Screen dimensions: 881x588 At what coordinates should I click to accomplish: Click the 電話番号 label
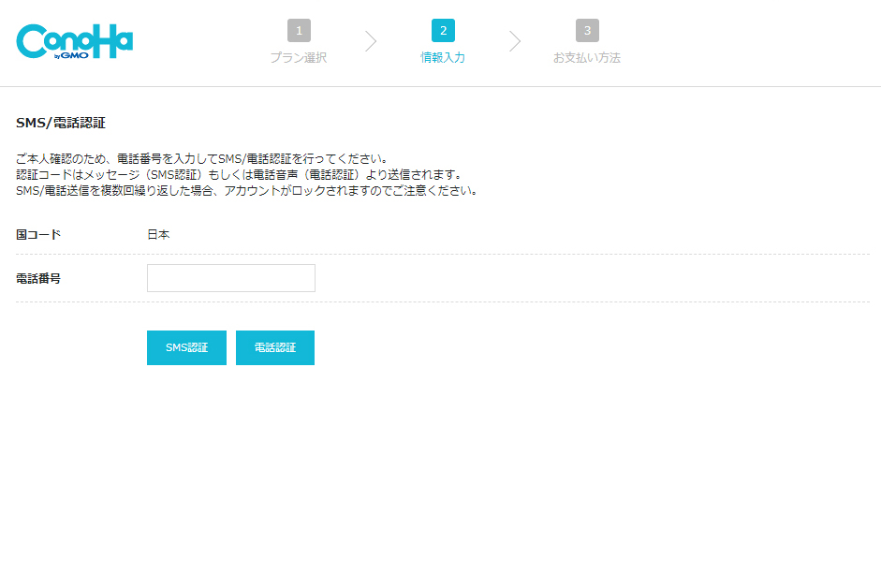point(38,278)
